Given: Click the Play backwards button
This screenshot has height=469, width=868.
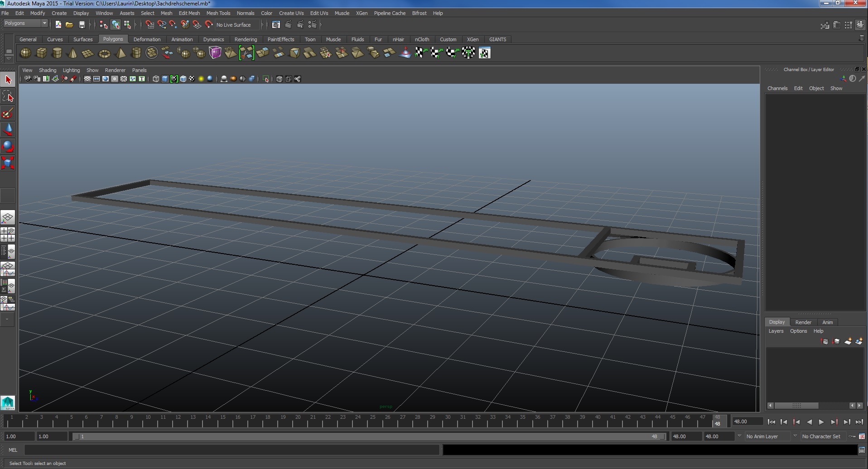Looking at the screenshot, I should tap(809, 422).
